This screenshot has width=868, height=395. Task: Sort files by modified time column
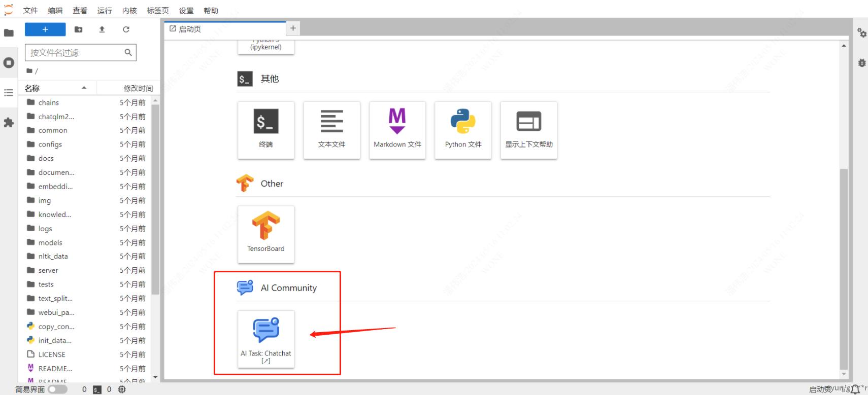click(x=138, y=88)
